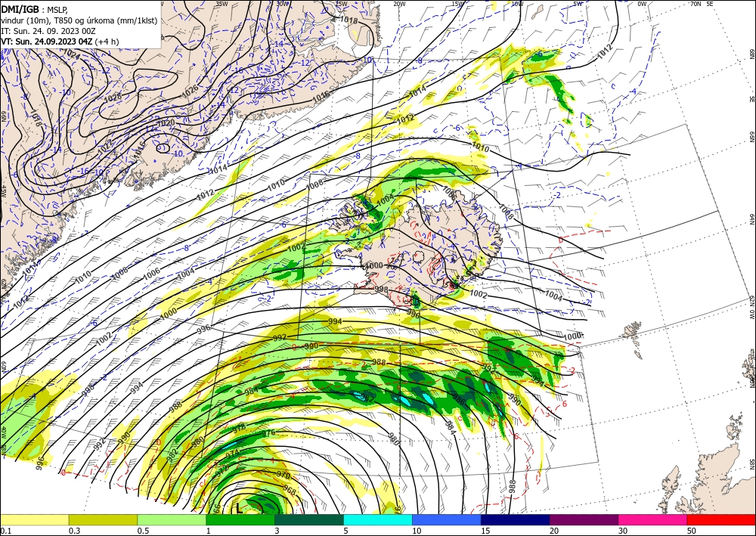Select the dark green 3–5 legend swatch
Viewport: 756px width, 536px height.
click(309, 519)
